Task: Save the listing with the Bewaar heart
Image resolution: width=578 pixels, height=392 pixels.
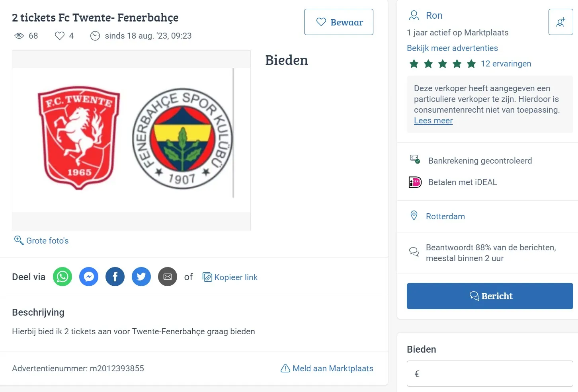Action: tap(338, 22)
